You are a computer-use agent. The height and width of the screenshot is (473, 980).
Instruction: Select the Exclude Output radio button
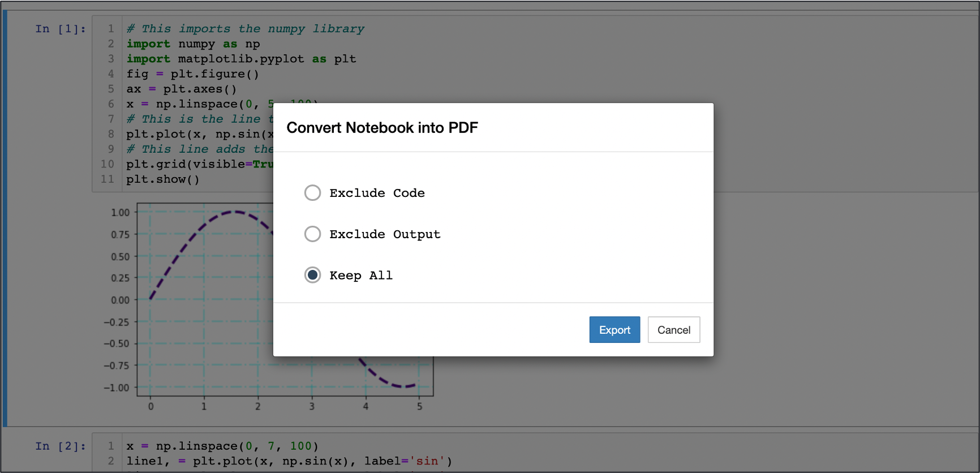[x=312, y=234]
